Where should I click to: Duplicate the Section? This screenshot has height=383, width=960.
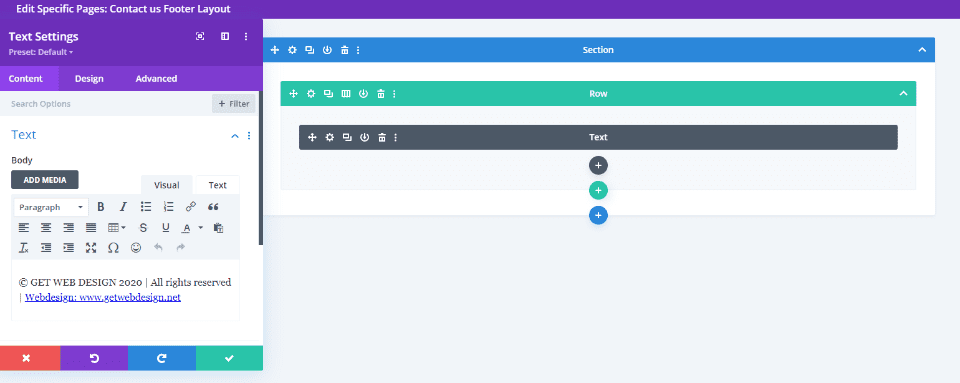tap(310, 50)
